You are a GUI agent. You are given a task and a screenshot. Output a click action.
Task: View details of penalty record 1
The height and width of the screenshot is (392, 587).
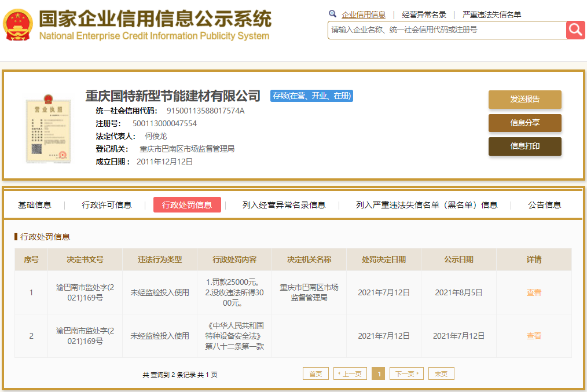pyautogui.click(x=534, y=292)
